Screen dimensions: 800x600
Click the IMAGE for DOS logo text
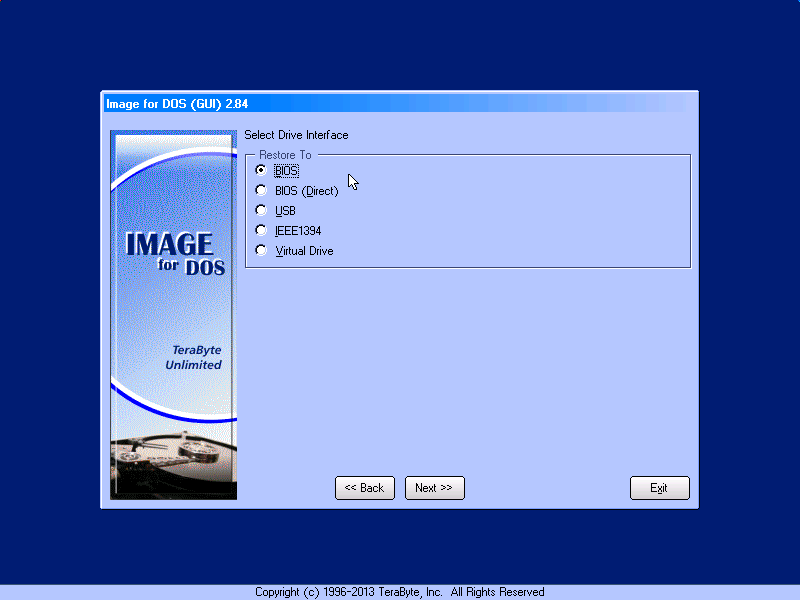coord(174,254)
